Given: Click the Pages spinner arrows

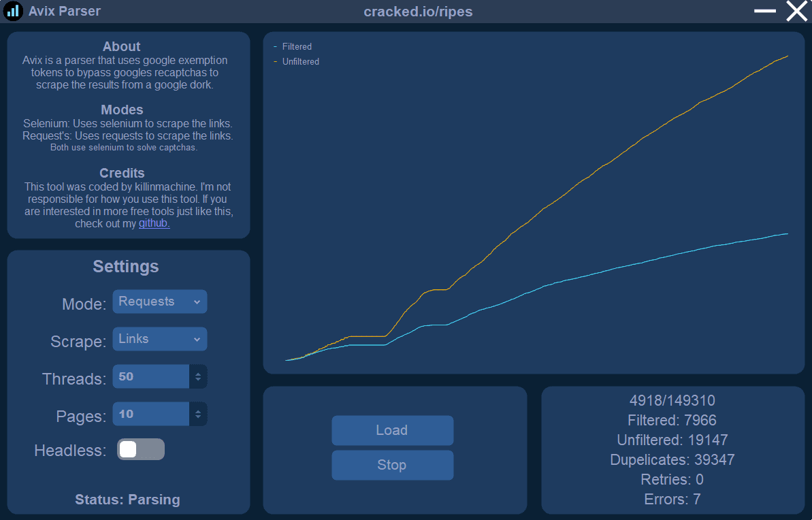Looking at the screenshot, I should pyautogui.click(x=198, y=414).
